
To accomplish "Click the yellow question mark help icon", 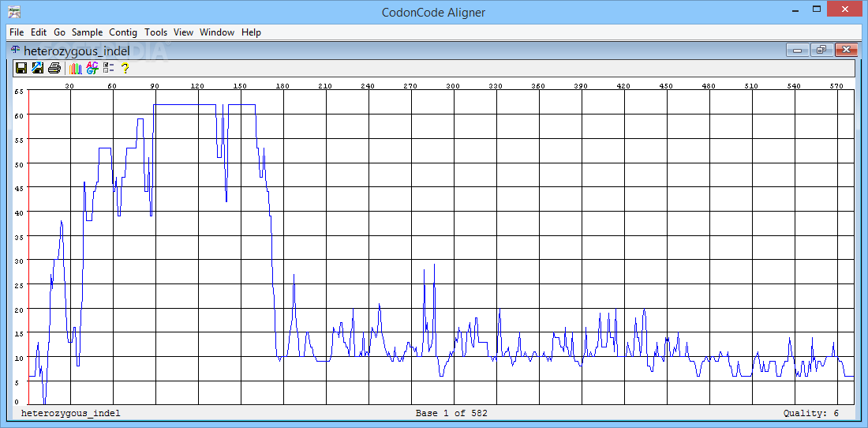I will click(x=125, y=68).
